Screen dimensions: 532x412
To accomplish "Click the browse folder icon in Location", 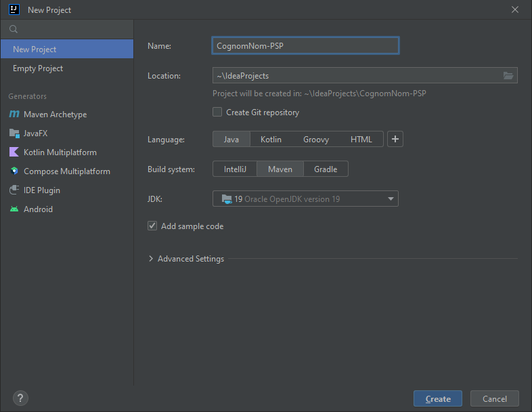I will [508, 75].
